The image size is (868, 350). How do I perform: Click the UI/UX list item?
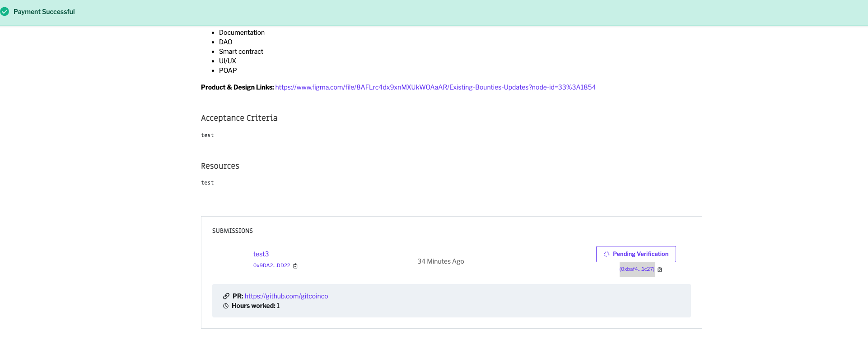click(x=228, y=61)
